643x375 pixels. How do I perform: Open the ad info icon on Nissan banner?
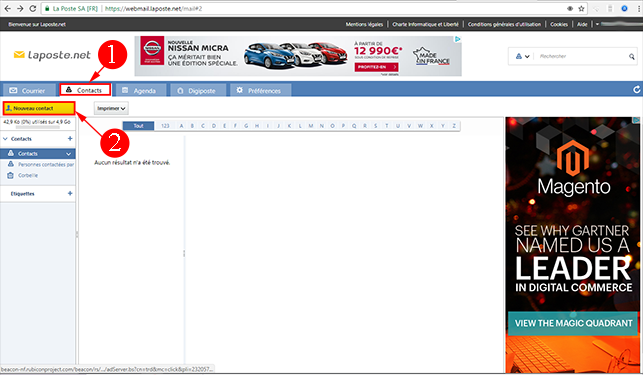tap(458, 39)
